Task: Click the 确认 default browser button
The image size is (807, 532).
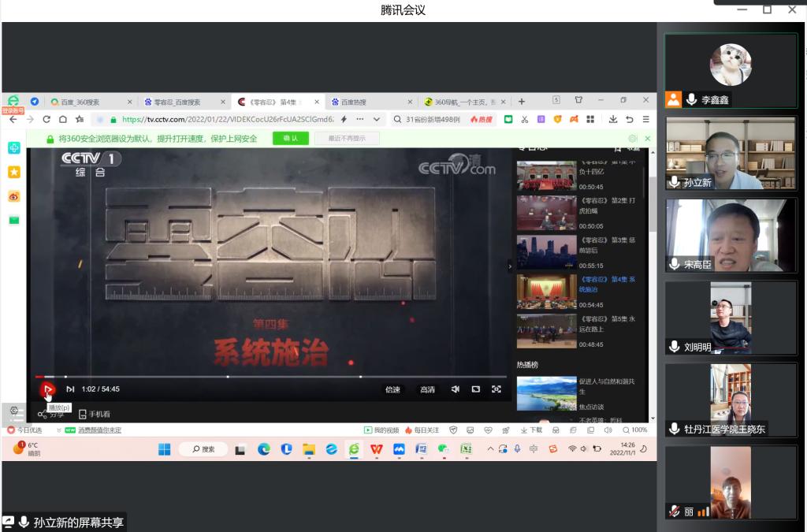Action: tap(290, 139)
